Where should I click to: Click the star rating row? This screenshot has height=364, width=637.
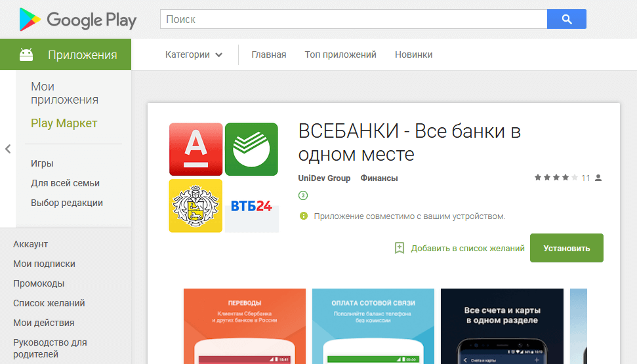pyautogui.click(x=556, y=178)
